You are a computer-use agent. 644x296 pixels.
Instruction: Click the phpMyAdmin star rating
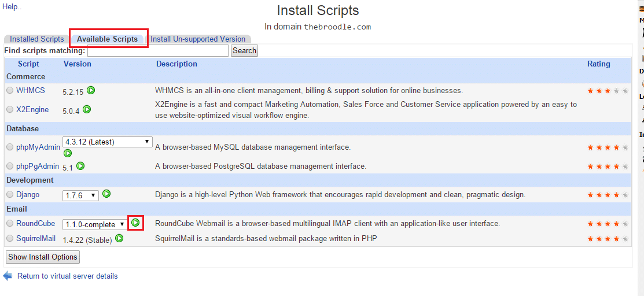(x=608, y=147)
